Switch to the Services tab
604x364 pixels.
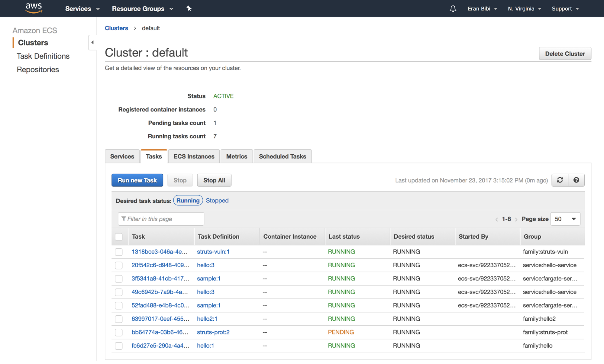pyautogui.click(x=122, y=156)
